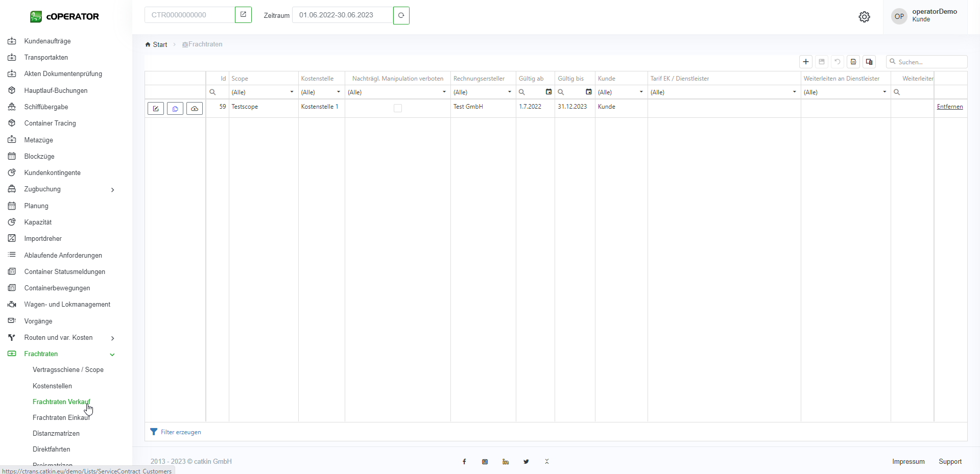The height and width of the screenshot is (474, 980).
Task: Expand the Kostenstelle filter dropdown
Action: (338, 92)
